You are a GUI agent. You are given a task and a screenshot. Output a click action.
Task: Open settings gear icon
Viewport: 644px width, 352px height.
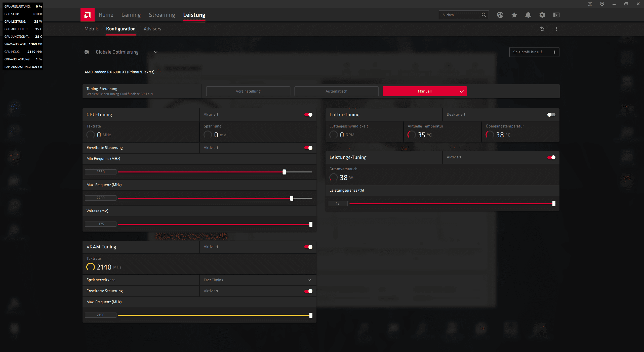pos(542,15)
